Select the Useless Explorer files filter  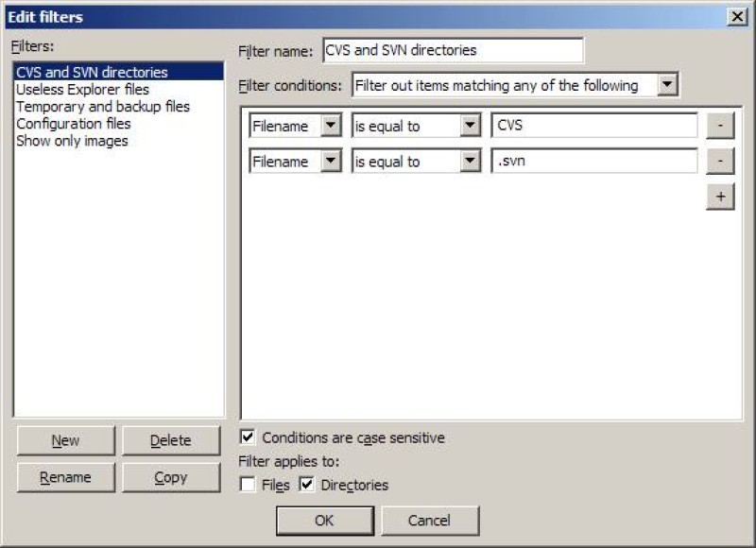click(x=82, y=90)
